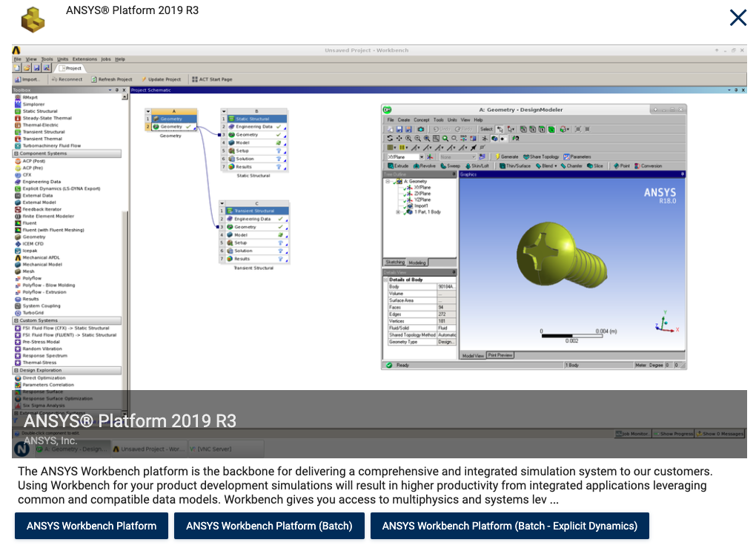
Task: Launch ANSYS Workbench Platform (Batch)
Action: click(269, 526)
